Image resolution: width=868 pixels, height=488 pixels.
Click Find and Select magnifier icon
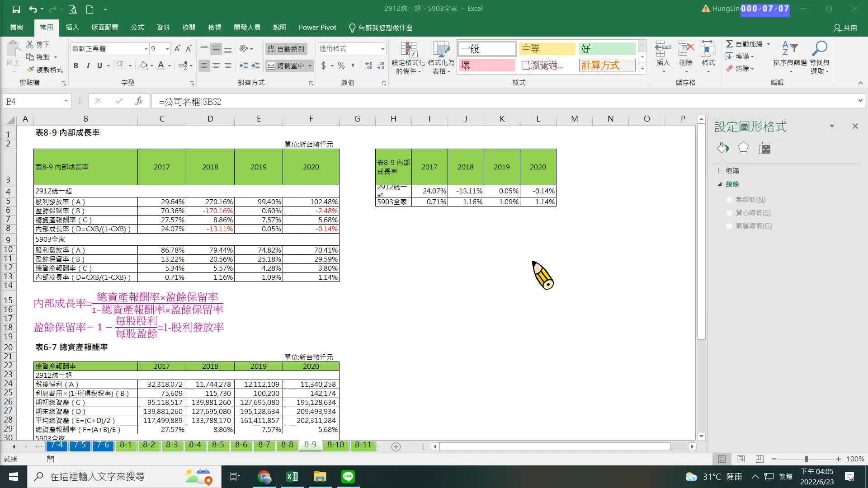click(x=819, y=57)
